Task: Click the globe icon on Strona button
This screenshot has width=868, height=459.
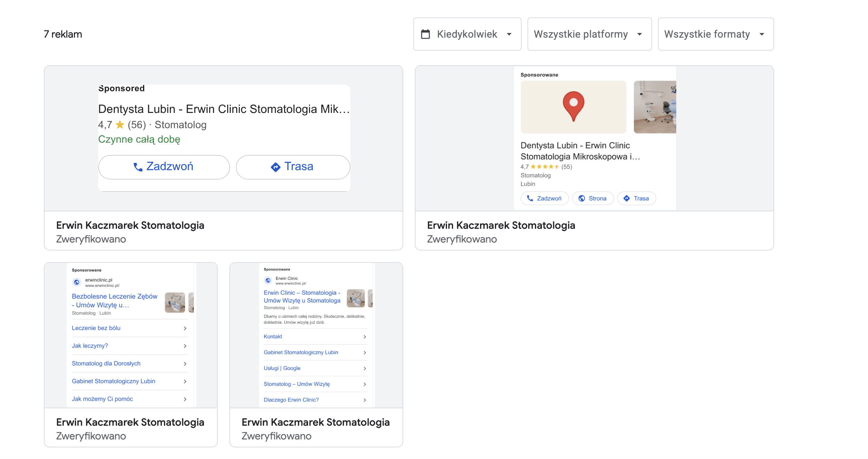Action: tap(582, 198)
